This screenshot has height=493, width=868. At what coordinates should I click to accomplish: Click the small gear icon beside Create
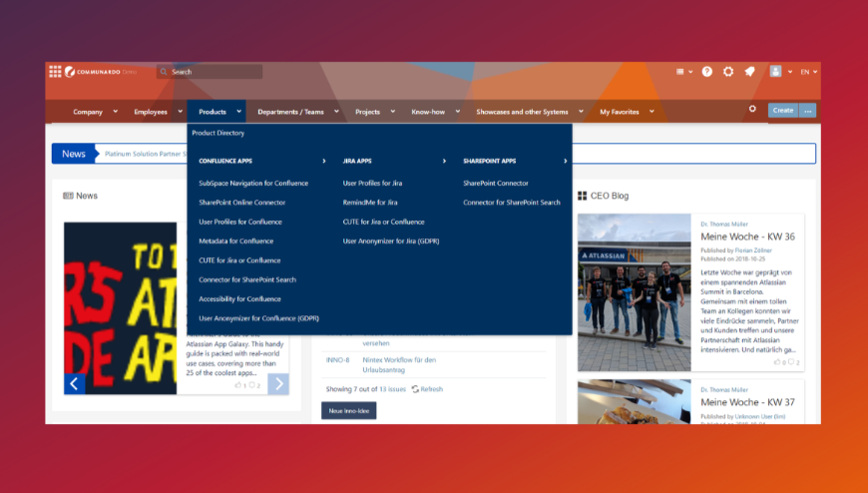point(752,109)
